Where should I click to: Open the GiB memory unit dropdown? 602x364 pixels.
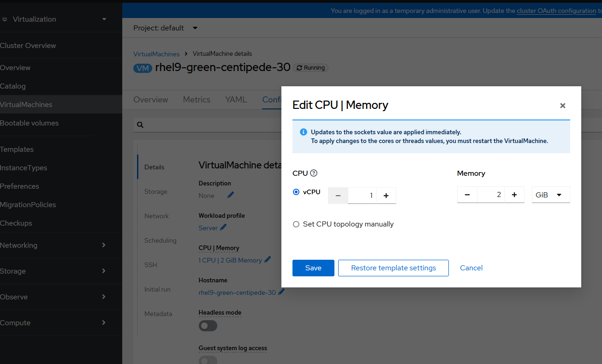click(550, 195)
